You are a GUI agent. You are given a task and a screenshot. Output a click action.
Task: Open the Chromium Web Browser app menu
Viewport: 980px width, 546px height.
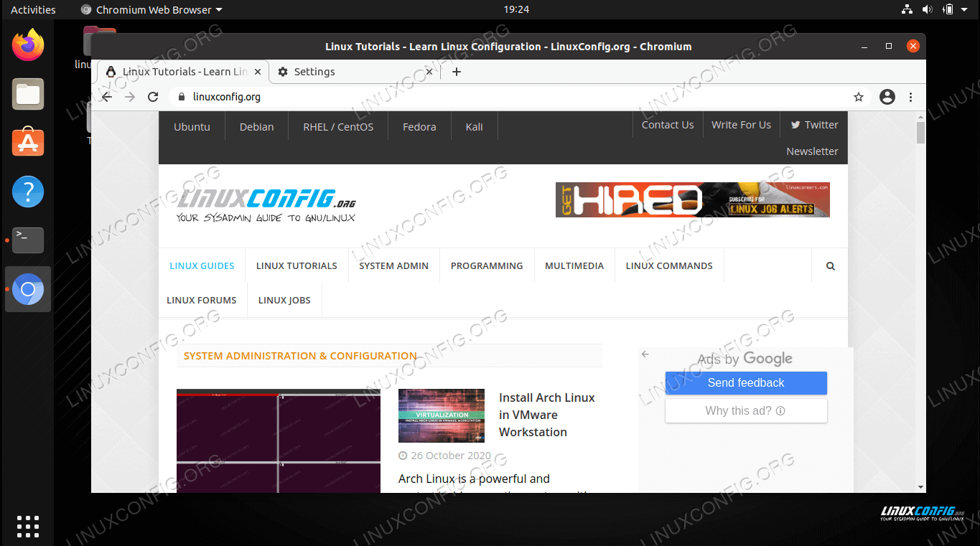(151, 9)
